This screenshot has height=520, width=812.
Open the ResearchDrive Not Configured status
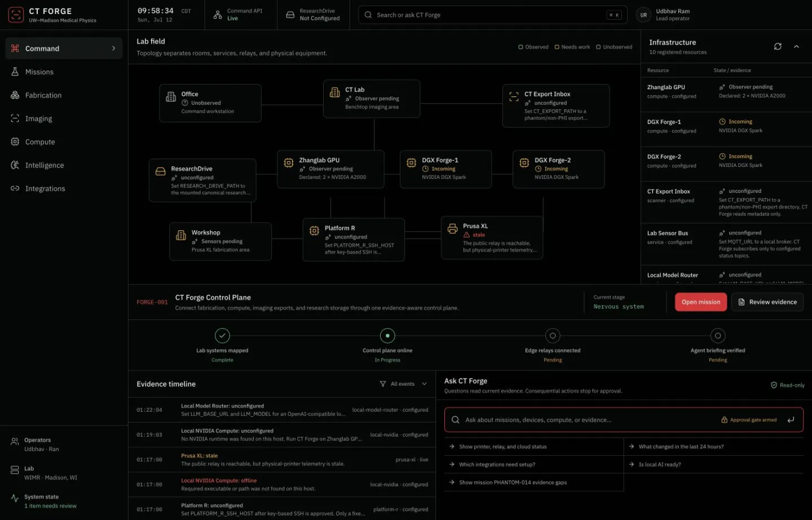pyautogui.click(x=313, y=15)
